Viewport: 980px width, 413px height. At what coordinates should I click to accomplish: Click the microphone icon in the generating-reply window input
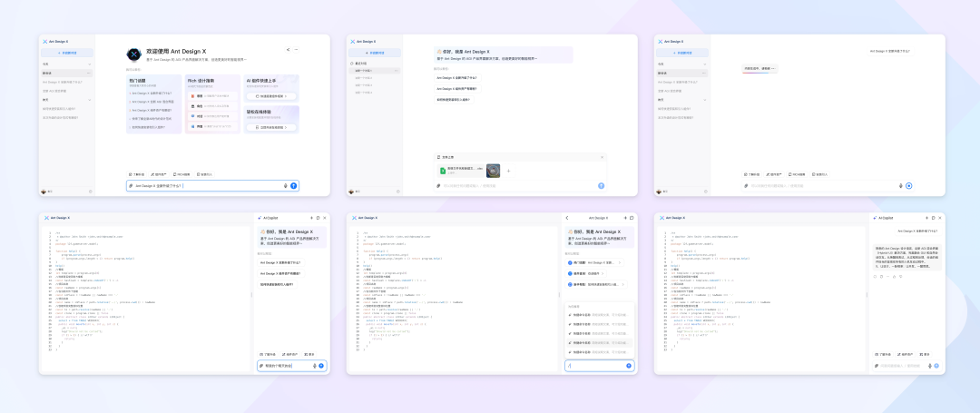click(x=901, y=185)
